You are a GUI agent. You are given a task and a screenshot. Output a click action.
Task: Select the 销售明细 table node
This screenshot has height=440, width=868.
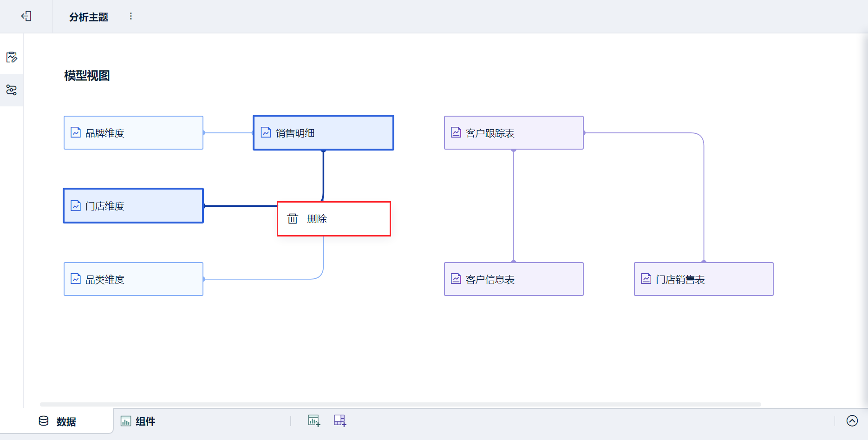click(x=323, y=133)
